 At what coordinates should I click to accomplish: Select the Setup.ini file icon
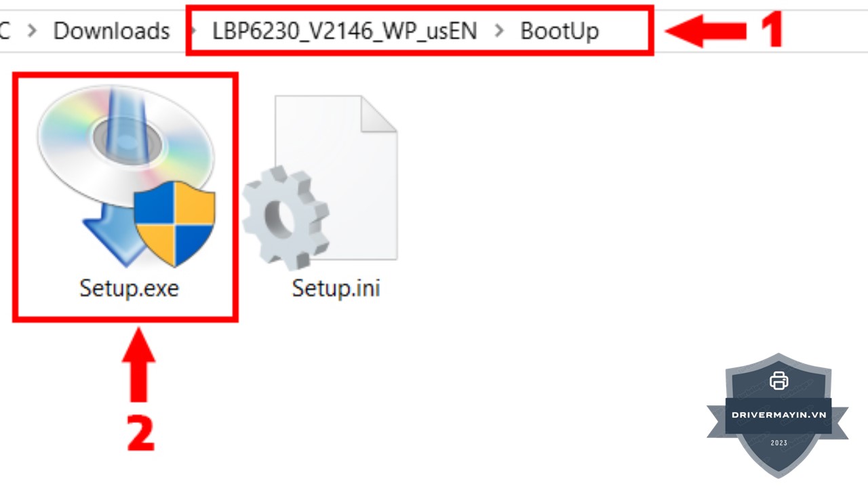click(321, 182)
